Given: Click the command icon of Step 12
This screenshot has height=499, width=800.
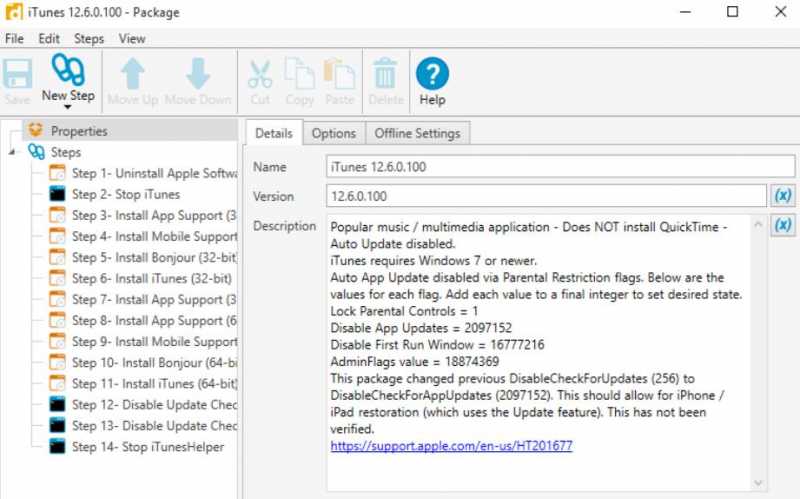Looking at the screenshot, I should click(x=57, y=404).
